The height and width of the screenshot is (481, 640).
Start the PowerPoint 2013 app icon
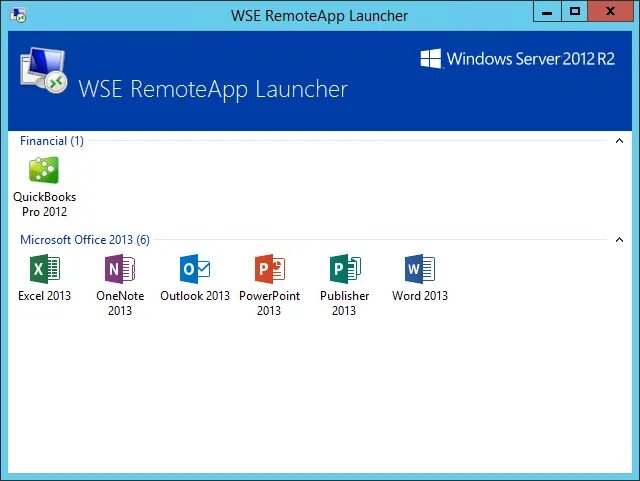click(270, 269)
